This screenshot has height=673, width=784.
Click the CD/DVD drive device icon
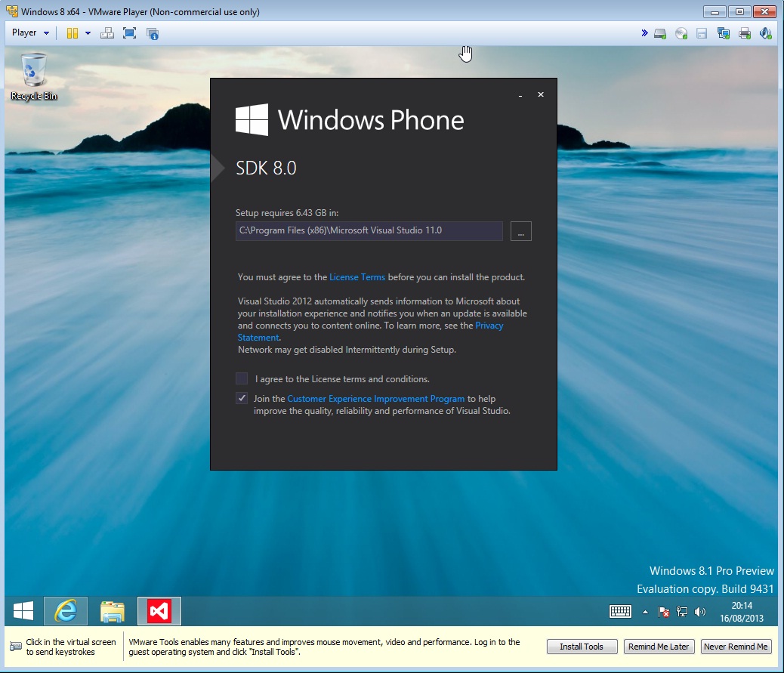(681, 33)
